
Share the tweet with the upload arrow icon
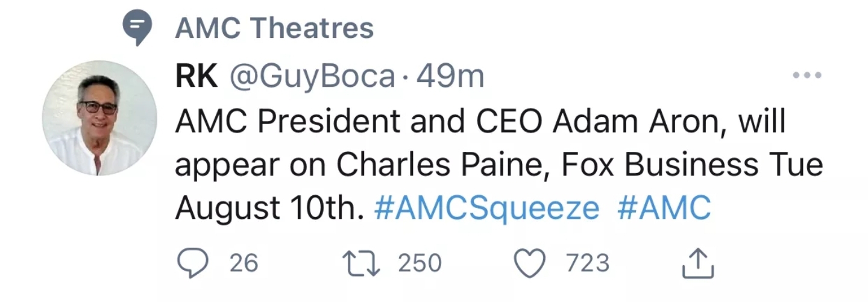pyautogui.click(x=697, y=264)
